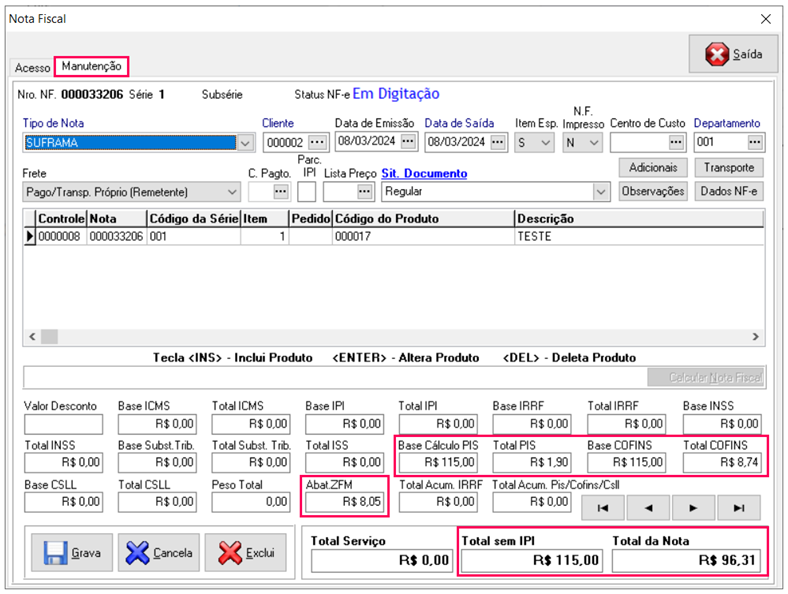Open the Dados NF-e button

[727, 191]
